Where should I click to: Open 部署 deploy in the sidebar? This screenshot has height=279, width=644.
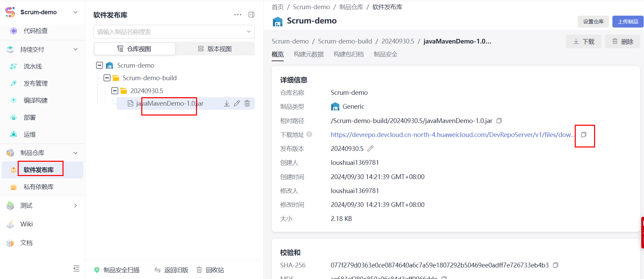30,118
